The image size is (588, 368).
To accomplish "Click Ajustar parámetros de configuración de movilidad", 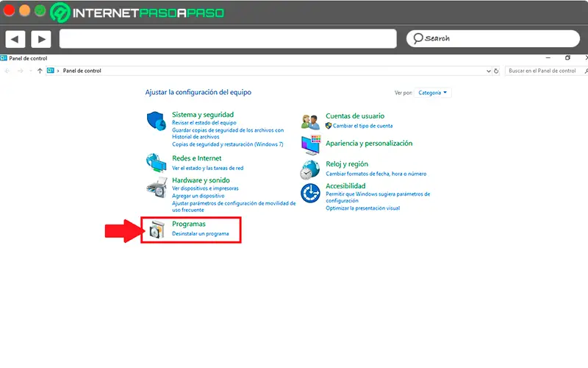I will [x=234, y=207].
